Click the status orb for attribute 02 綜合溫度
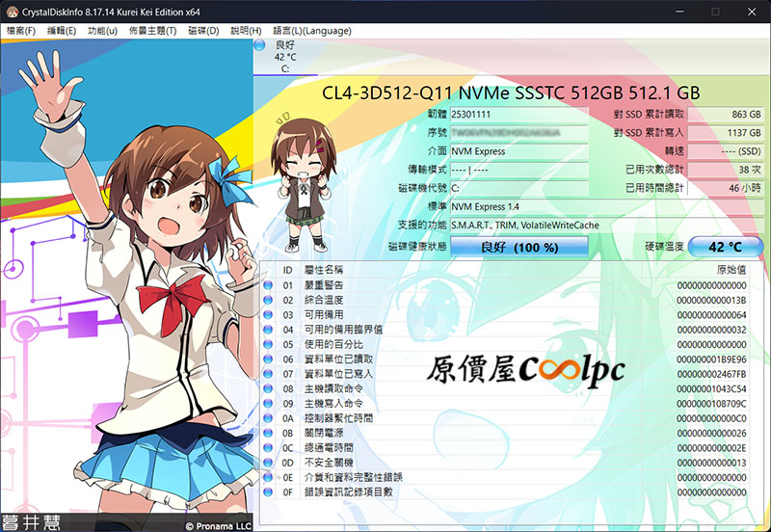 268,300
